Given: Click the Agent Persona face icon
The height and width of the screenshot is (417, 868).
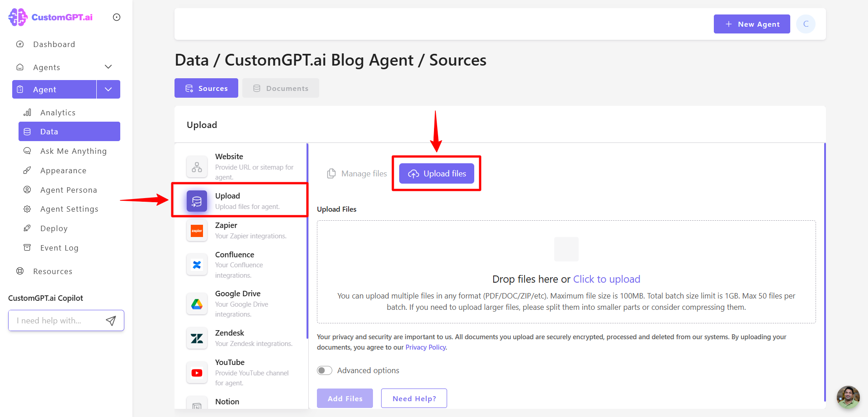Looking at the screenshot, I should [27, 190].
